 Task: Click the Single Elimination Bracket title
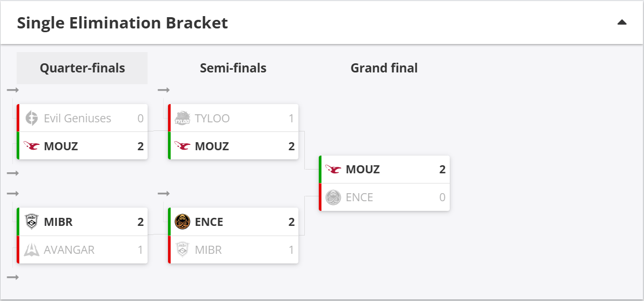pyautogui.click(x=122, y=23)
